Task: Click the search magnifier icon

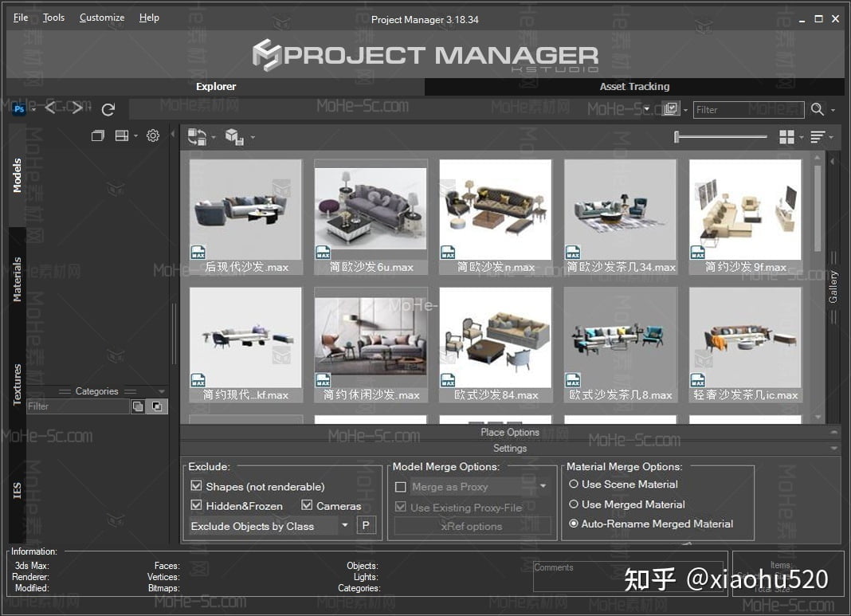Action: pos(818,110)
